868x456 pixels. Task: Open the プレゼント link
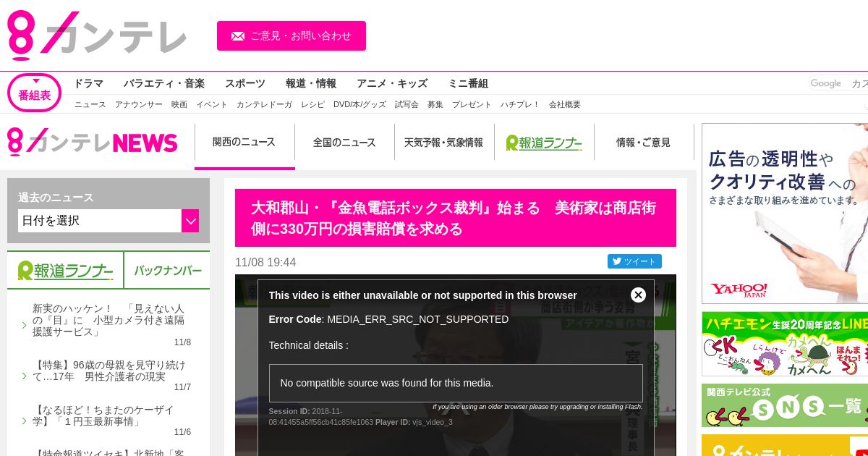pos(472,104)
